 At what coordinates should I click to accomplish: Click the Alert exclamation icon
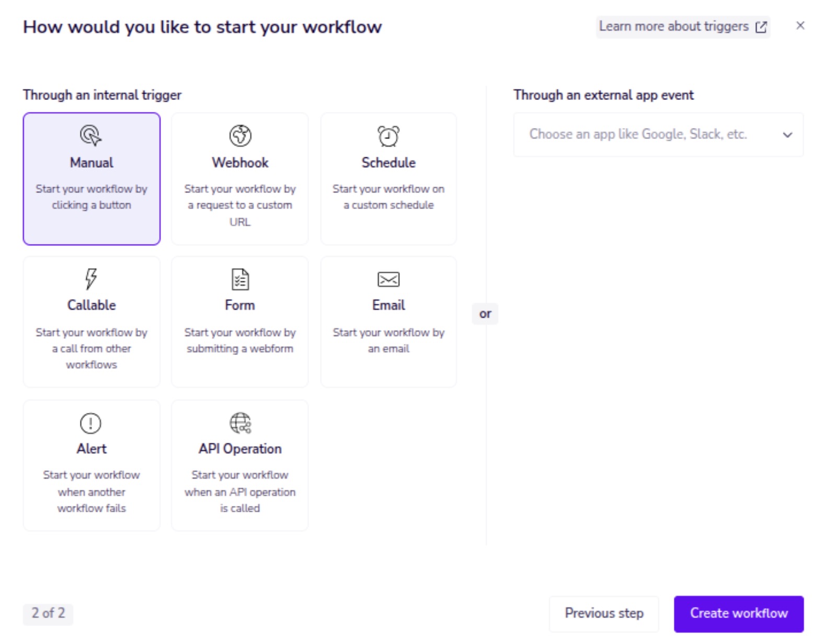coord(91,423)
